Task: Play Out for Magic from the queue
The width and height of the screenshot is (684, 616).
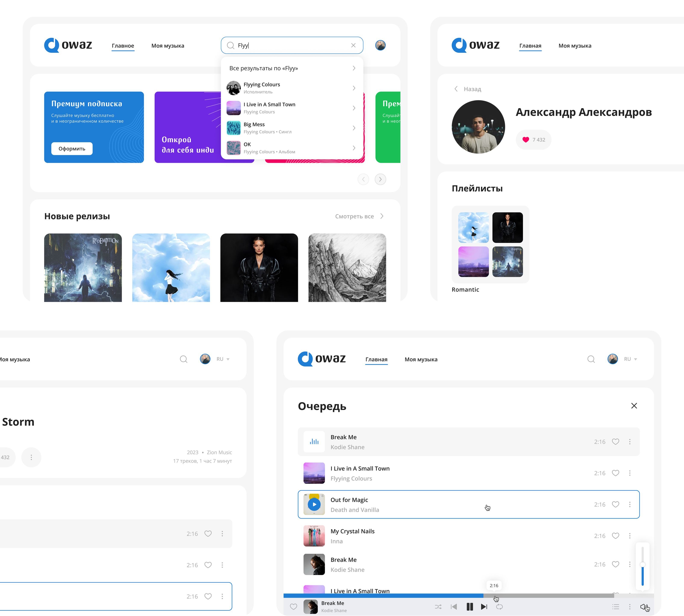Action: (x=314, y=504)
